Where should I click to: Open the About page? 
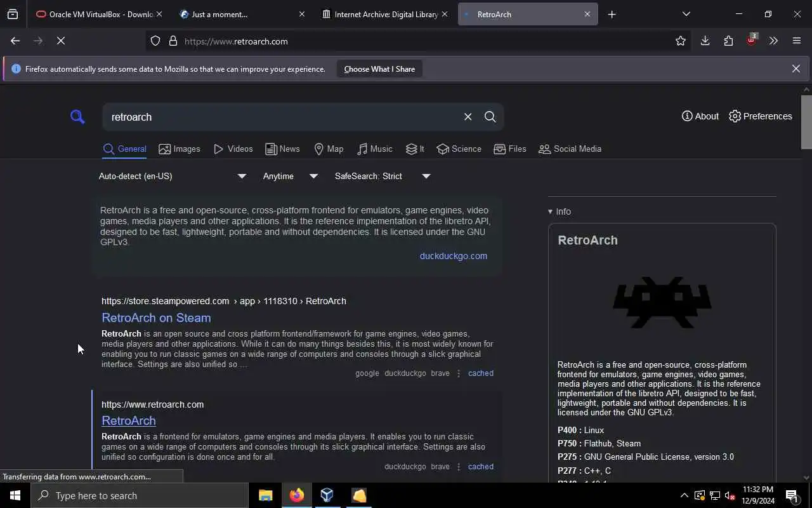point(700,116)
